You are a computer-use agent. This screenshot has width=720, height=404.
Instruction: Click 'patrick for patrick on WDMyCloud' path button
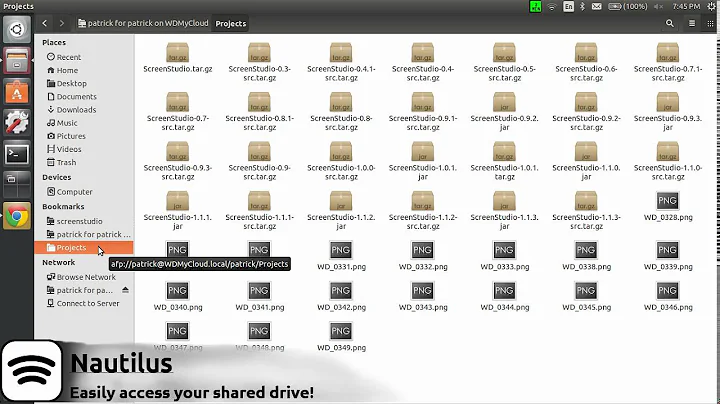(143, 23)
